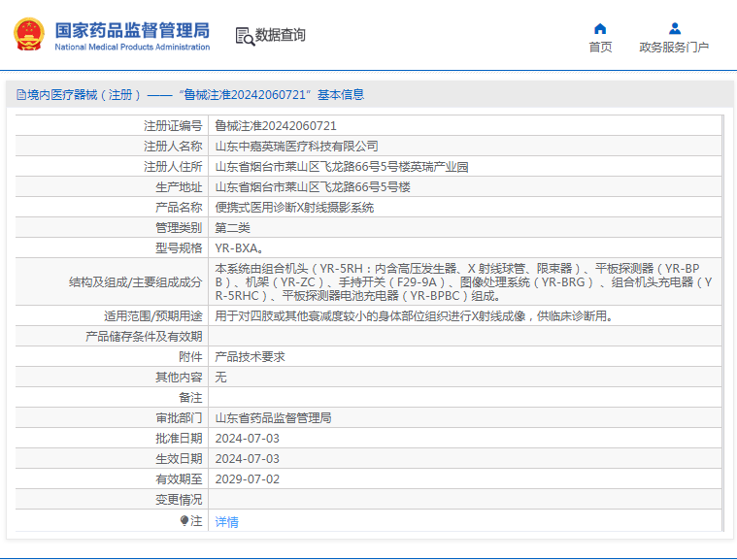
Task: Click the 数据查询 title text
Action: click(280, 35)
